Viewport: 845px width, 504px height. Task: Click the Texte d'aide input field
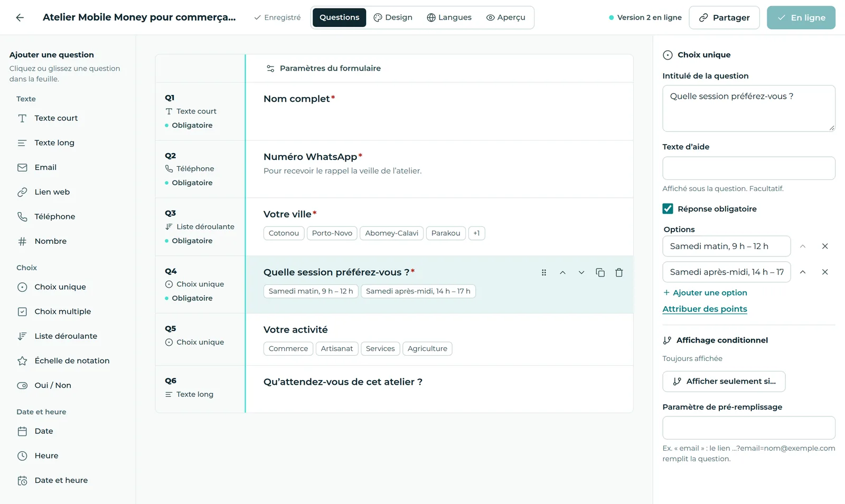pos(748,168)
